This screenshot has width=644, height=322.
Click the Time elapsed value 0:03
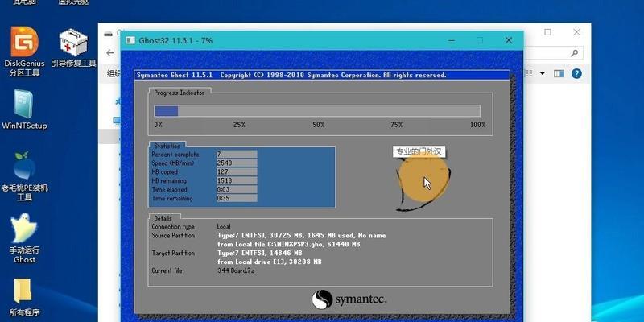click(237, 189)
